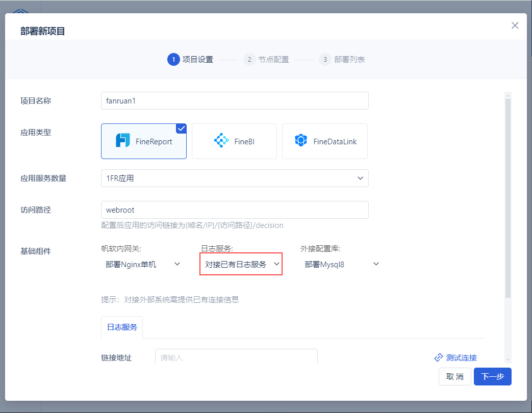Open the 帆软内网关 dropdown 部署Nginx单机
532x413 pixels.
(x=142, y=264)
